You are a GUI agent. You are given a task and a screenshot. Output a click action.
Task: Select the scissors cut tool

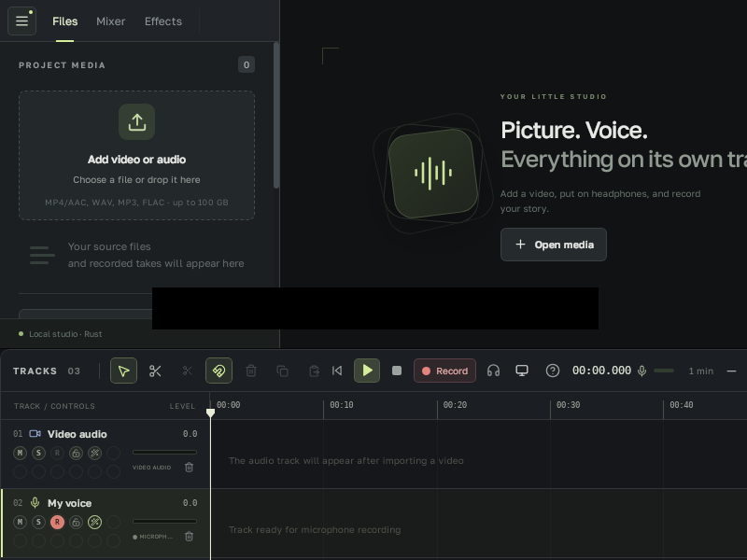point(155,371)
